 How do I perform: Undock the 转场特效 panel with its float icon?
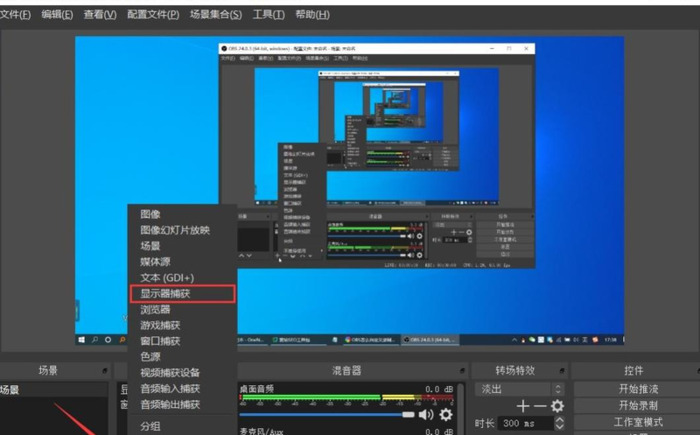pyautogui.click(x=562, y=371)
